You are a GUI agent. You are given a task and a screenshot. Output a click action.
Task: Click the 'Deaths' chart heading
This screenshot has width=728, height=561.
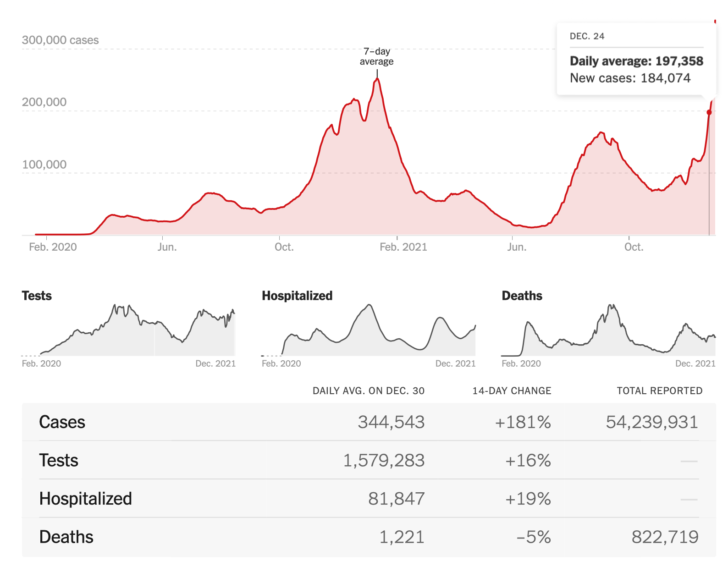point(522,296)
